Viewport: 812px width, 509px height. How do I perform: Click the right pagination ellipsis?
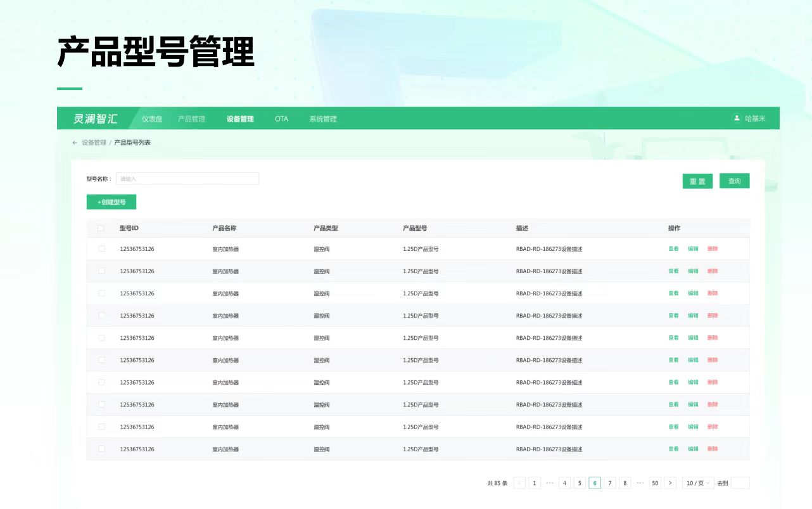640,483
